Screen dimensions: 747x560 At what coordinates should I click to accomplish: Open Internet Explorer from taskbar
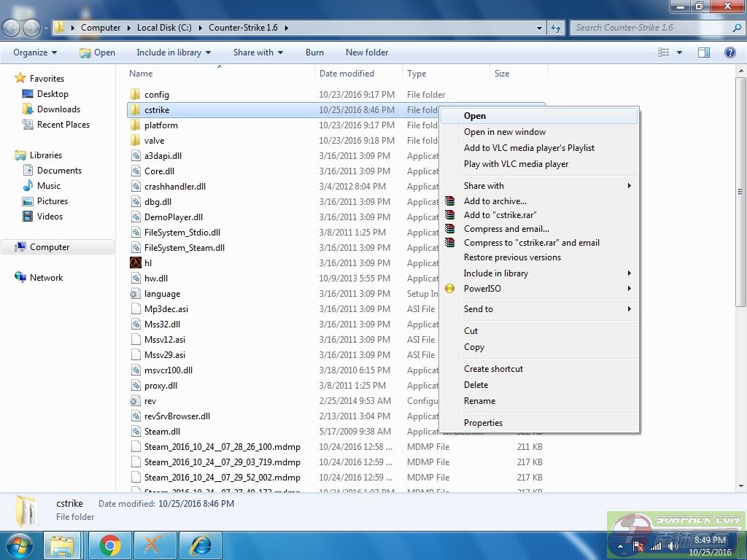click(x=200, y=545)
